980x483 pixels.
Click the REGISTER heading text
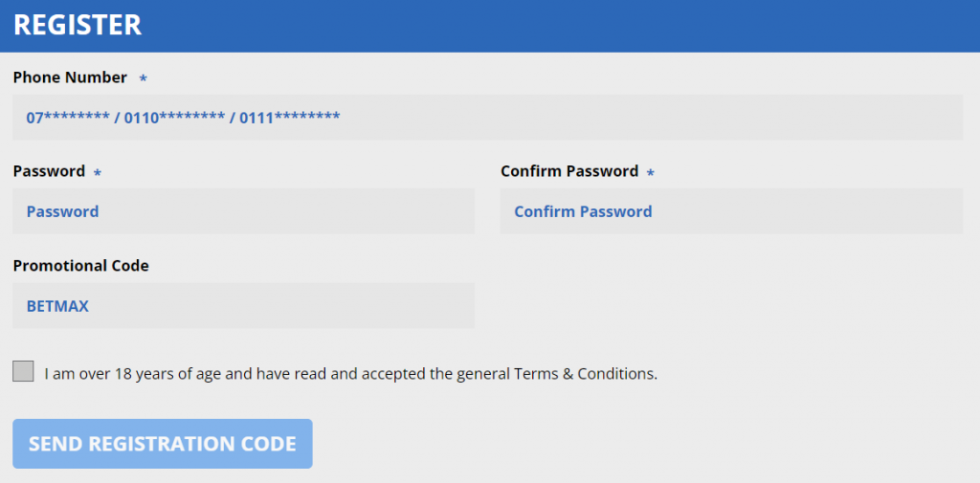78,25
